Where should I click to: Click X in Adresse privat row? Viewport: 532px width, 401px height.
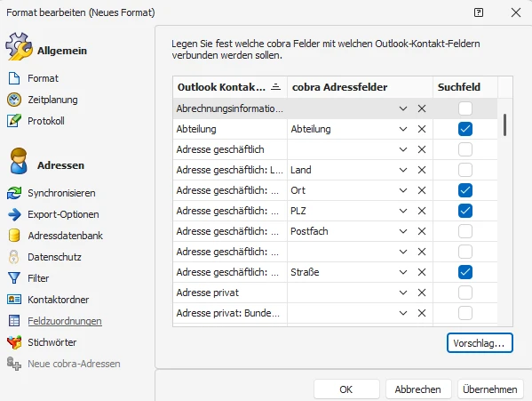click(x=422, y=293)
